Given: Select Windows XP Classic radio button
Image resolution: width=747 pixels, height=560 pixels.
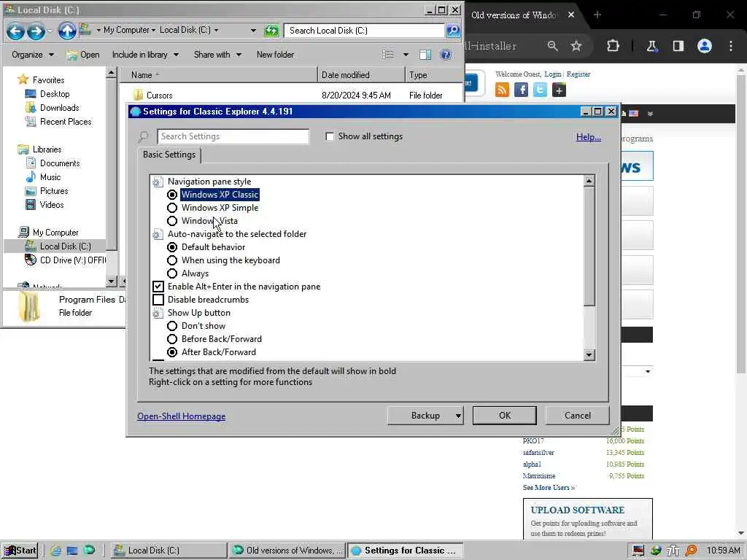Looking at the screenshot, I should tap(172, 195).
